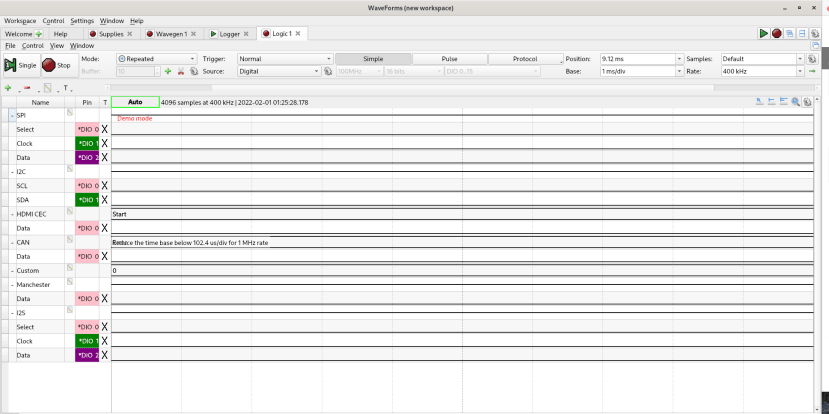Switch to the Supplies tab
The height and width of the screenshot is (414, 829).
click(x=111, y=34)
